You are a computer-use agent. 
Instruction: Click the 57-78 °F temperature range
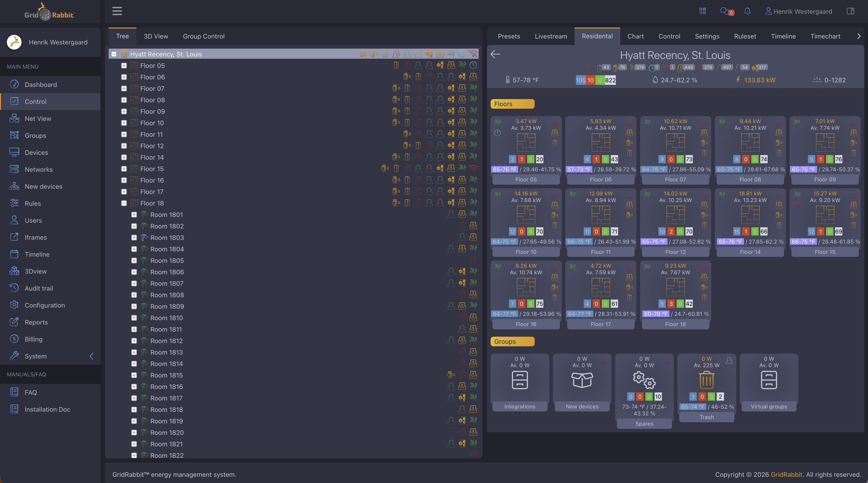522,80
